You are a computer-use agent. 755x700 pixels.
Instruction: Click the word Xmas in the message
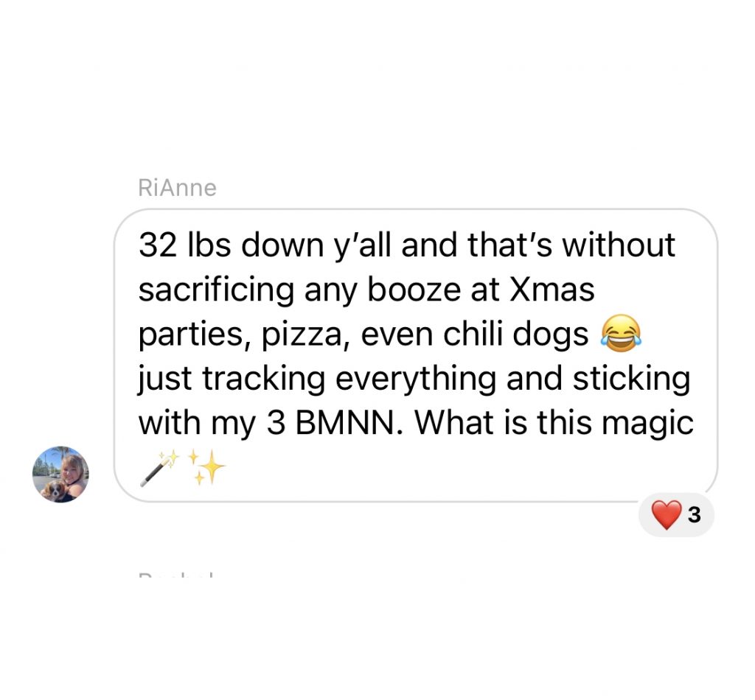tap(552, 289)
